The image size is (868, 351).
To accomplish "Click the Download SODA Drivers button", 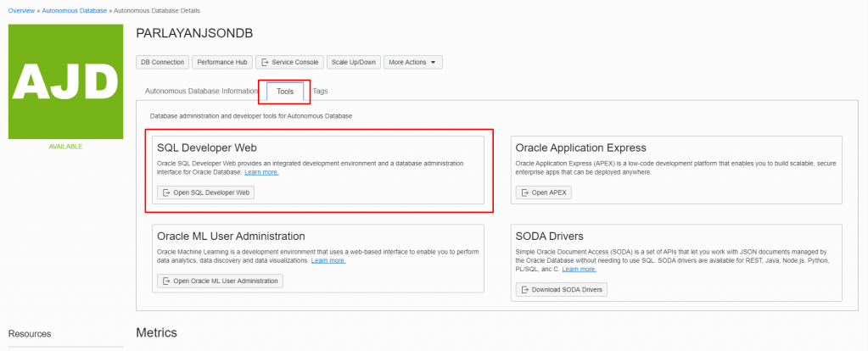I will point(562,290).
